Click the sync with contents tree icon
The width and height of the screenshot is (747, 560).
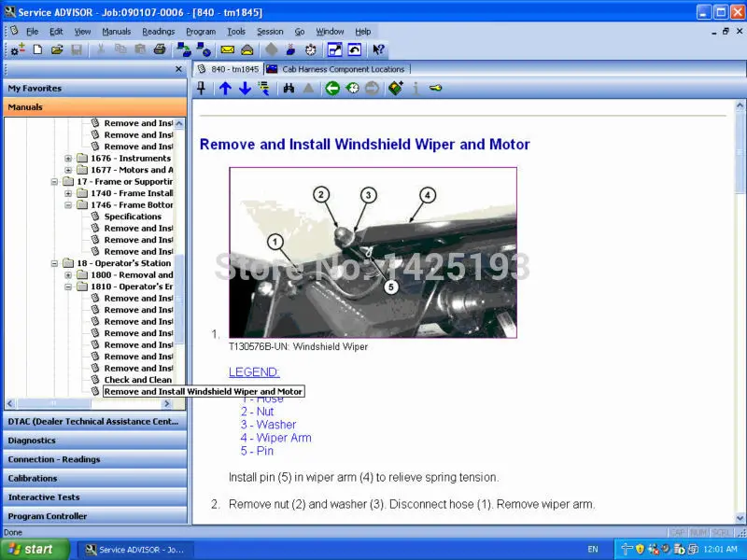tap(263, 88)
